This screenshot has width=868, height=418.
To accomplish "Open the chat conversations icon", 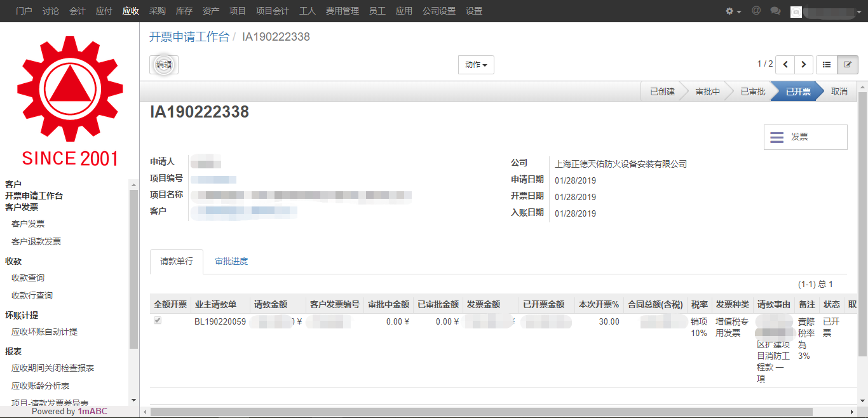I will coord(775,11).
